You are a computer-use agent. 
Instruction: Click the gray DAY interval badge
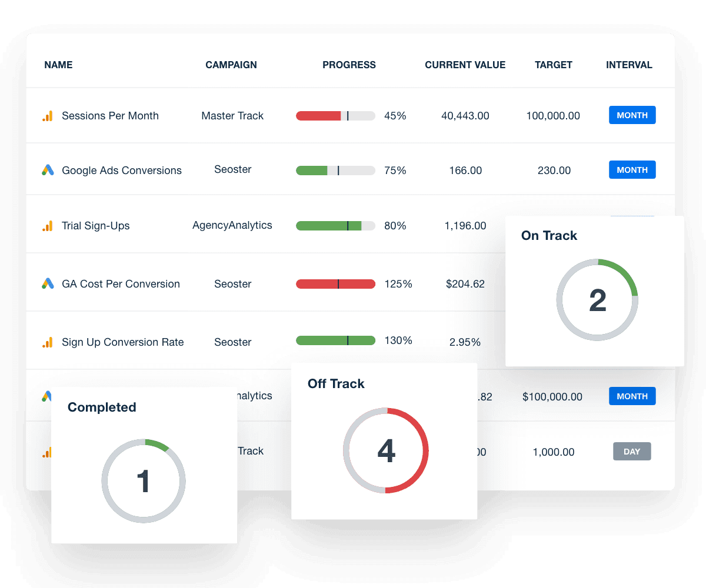click(632, 452)
